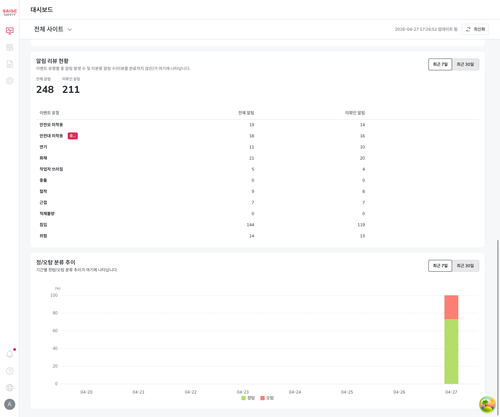
Task: Click the total value 19 in table
Action: click(252, 125)
